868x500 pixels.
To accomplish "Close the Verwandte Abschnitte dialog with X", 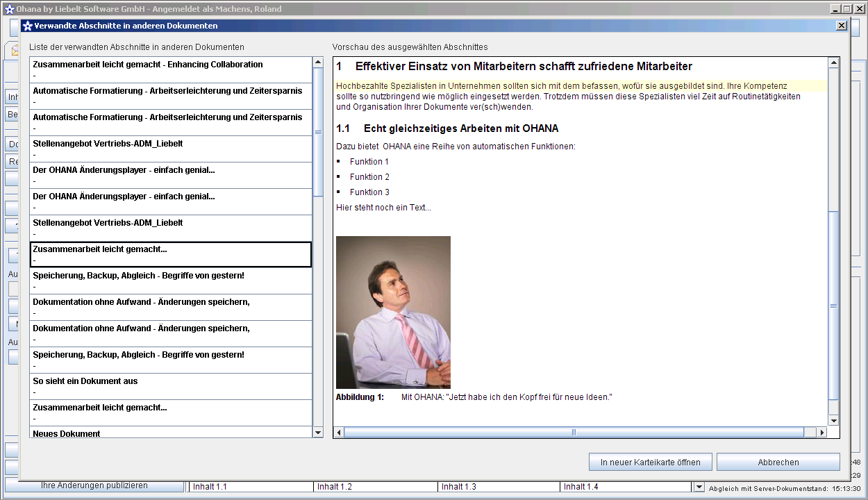I will [841, 26].
